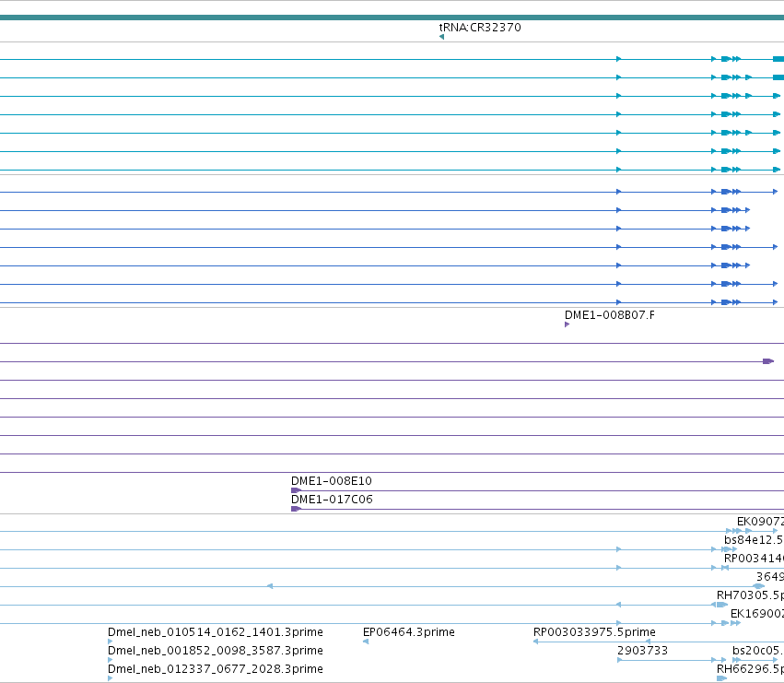
Task: Click the cut-off label starting with 3649
Action: point(770,577)
